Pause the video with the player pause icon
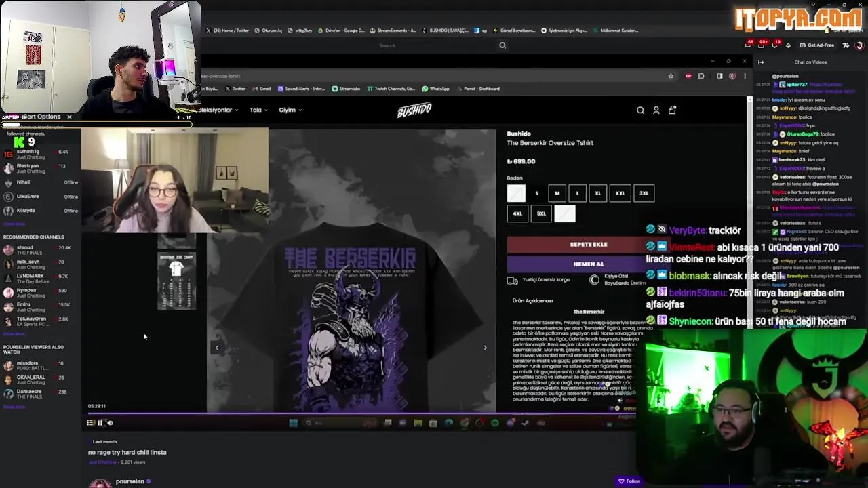This screenshot has height=488, width=868. click(100, 423)
